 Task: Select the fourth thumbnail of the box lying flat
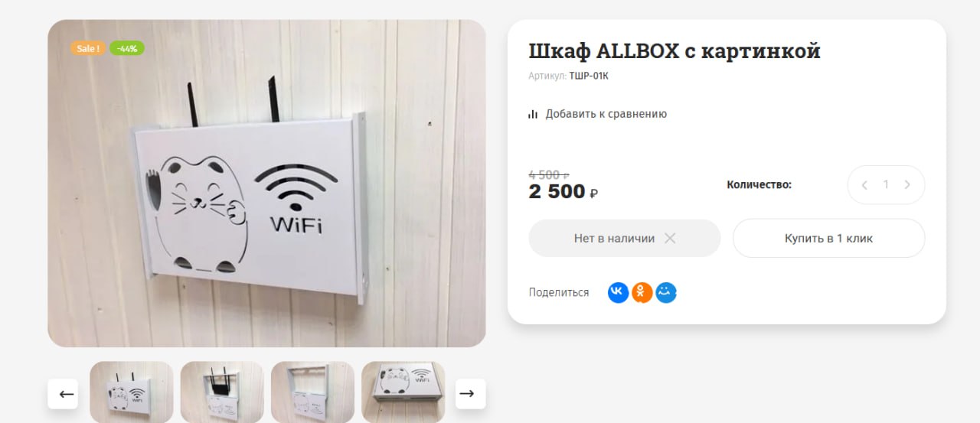403,392
